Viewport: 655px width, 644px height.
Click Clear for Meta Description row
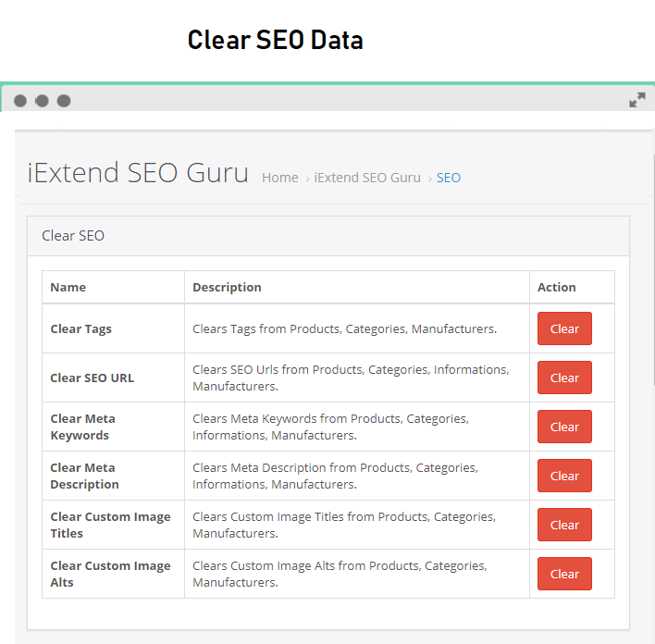(564, 476)
